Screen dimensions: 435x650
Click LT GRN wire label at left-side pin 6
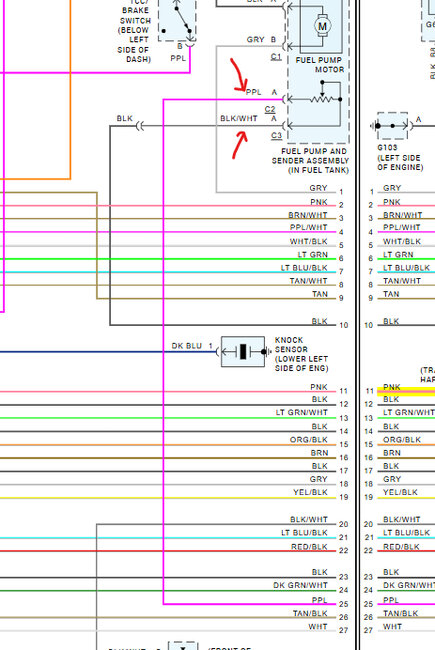pos(313,255)
